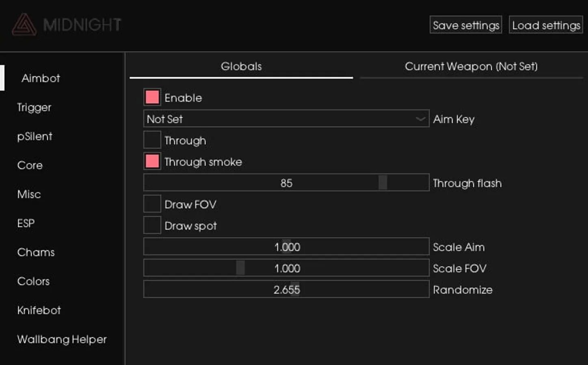
Task: Click the Load settings button
Action: click(546, 25)
